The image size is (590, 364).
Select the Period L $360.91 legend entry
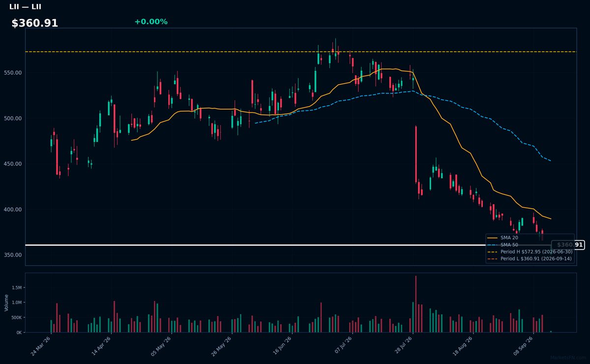530,258
